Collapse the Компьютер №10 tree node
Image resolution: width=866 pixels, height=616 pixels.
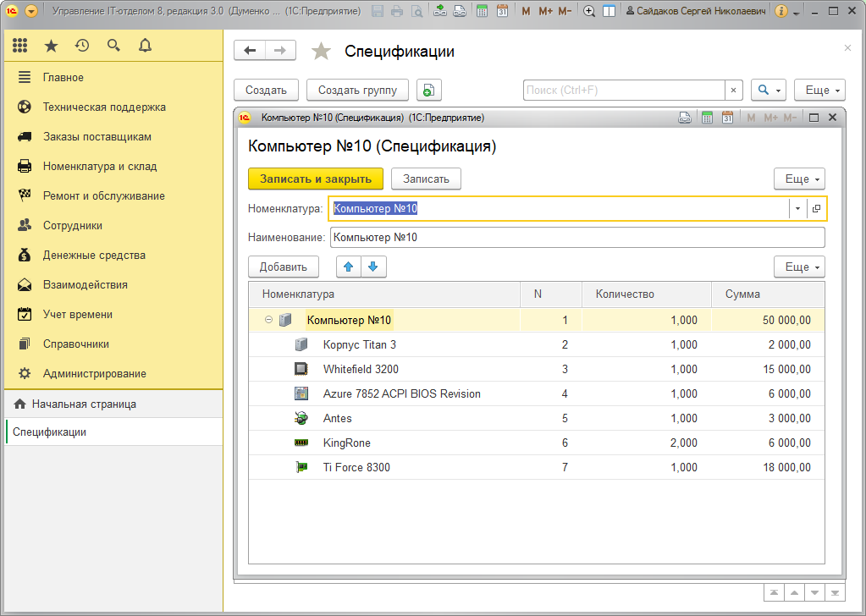pyautogui.click(x=268, y=320)
